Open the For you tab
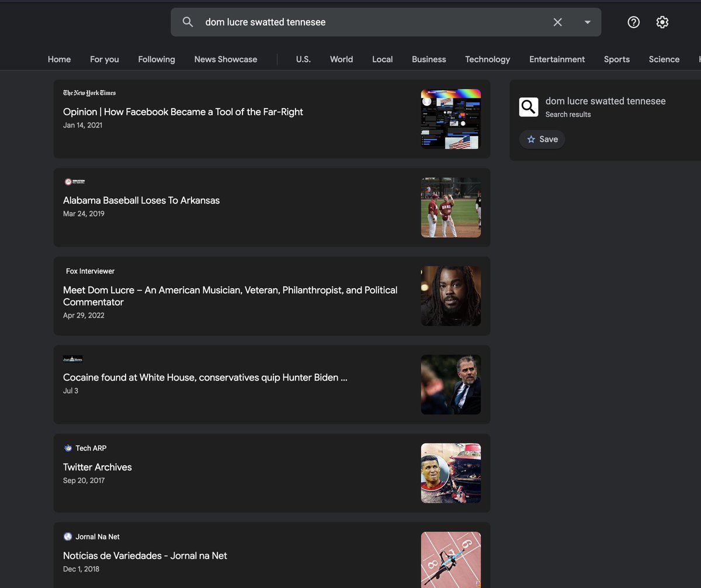The width and height of the screenshot is (701, 588). click(105, 59)
